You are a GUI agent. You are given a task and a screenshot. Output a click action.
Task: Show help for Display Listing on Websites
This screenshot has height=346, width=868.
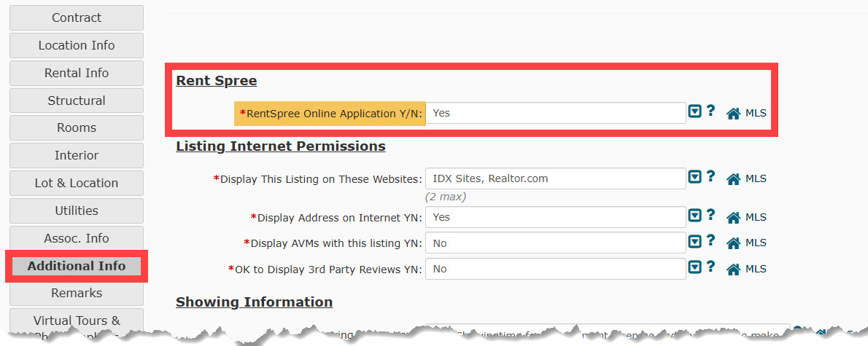[x=711, y=178]
